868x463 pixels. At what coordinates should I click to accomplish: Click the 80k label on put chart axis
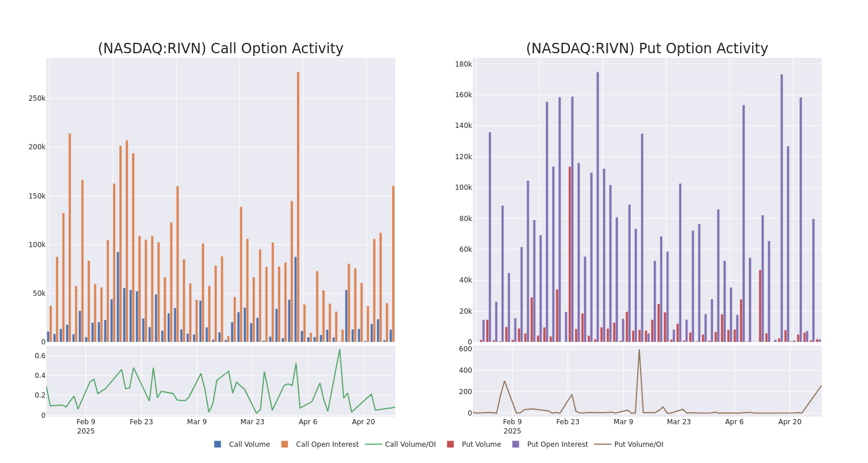(x=465, y=218)
